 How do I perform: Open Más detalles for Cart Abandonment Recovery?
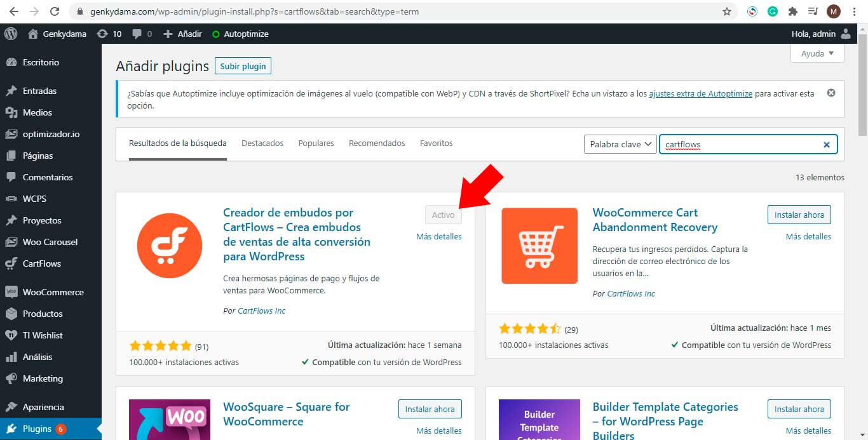(808, 236)
